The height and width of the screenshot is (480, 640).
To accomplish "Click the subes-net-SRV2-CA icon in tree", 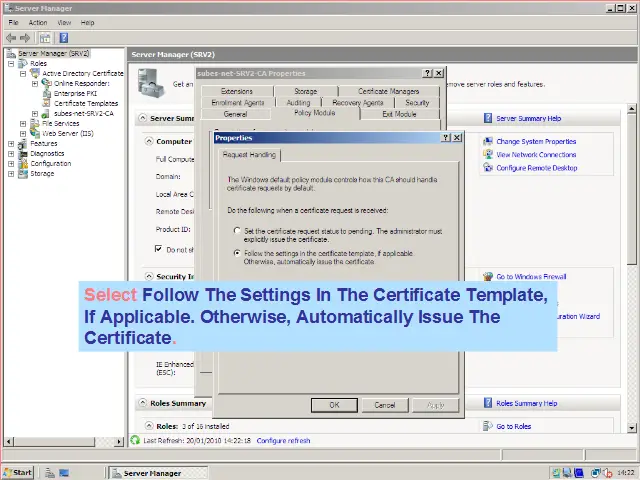I will tap(46, 113).
